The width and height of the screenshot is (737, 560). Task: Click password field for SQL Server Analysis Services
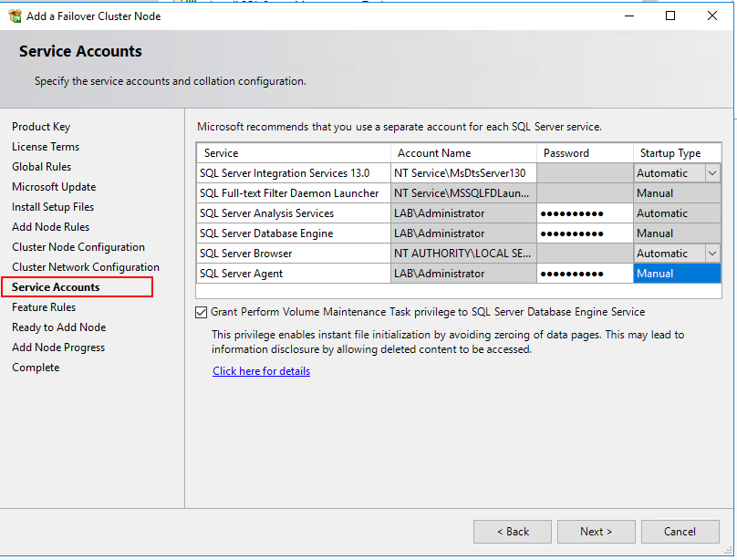pos(585,213)
